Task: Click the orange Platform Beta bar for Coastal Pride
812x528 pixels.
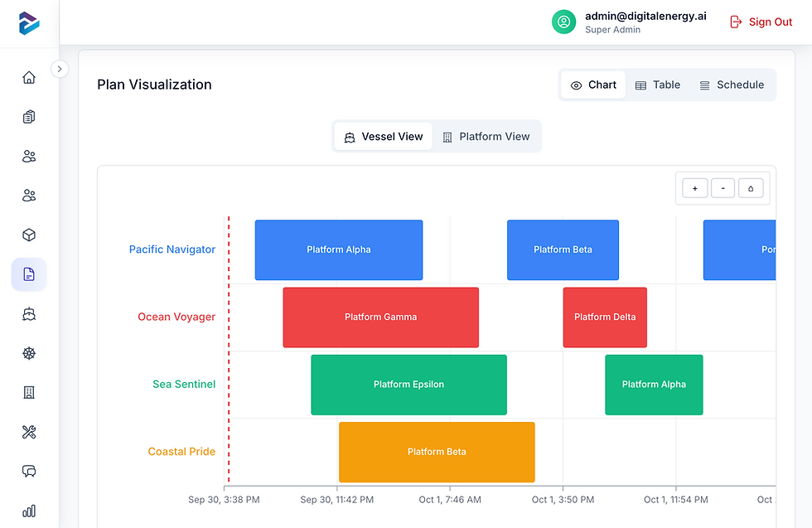Action: coord(437,452)
